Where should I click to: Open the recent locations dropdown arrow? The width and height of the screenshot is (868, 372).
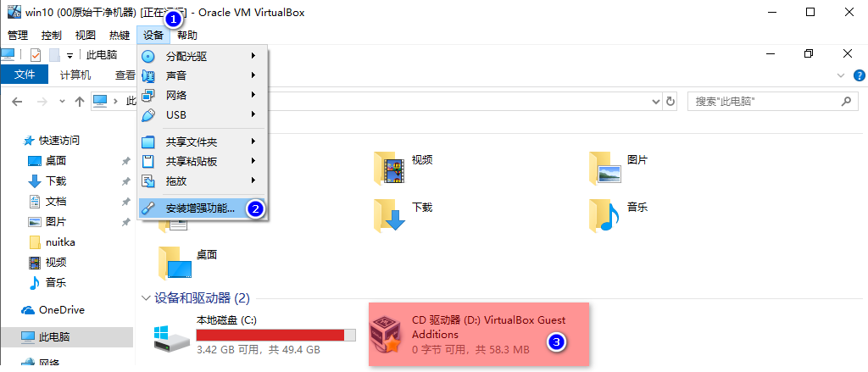[x=62, y=102]
